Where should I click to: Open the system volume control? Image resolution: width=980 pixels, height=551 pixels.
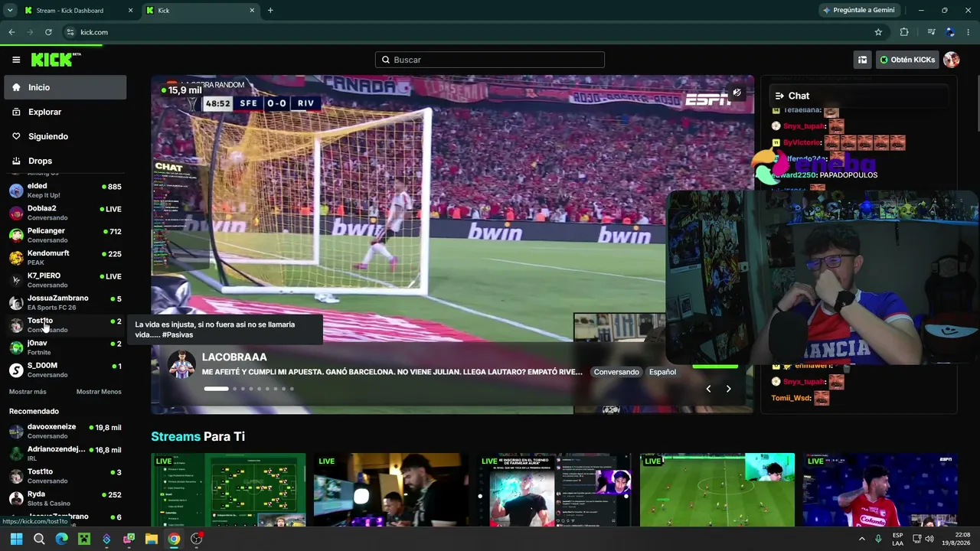(x=929, y=539)
